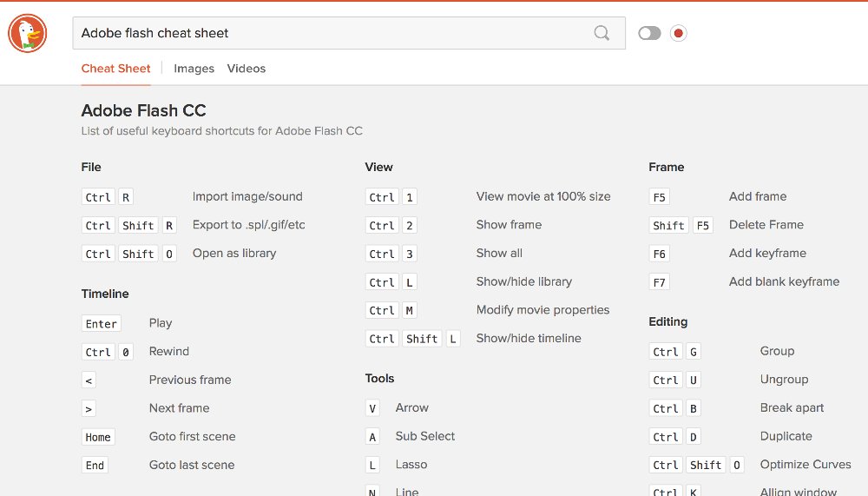Click the 'Adobe Flash CC' heading
The width and height of the screenshot is (868, 496).
(143, 111)
